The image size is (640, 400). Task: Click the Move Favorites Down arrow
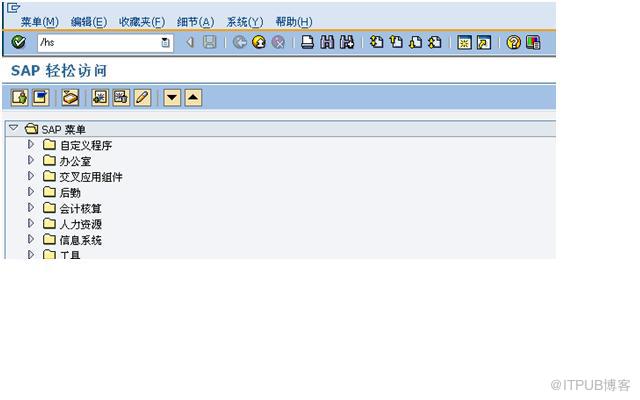pos(172,98)
